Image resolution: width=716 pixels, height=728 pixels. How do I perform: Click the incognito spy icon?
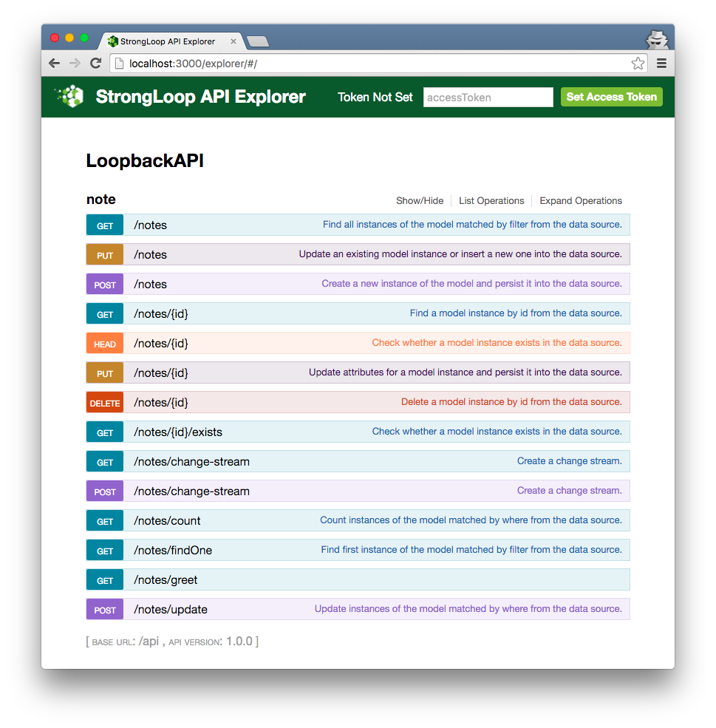pyautogui.click(x=657, y=40)
